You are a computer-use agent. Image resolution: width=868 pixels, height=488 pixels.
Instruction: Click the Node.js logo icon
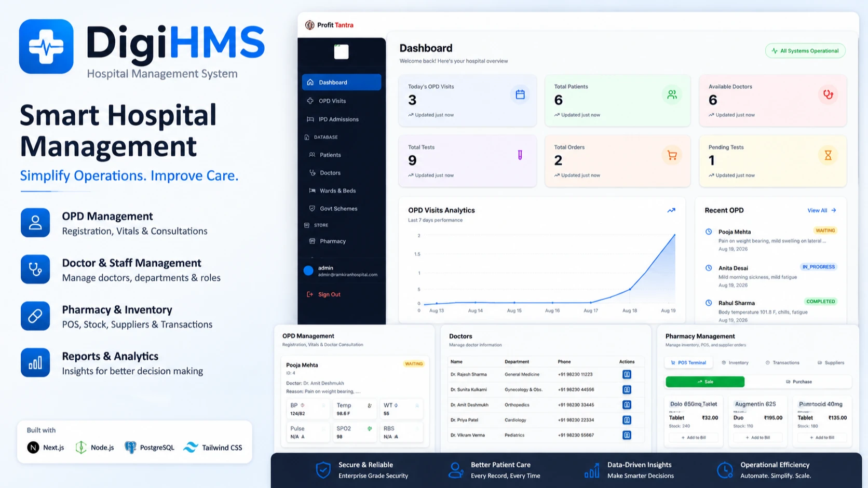tap(81, 448)
